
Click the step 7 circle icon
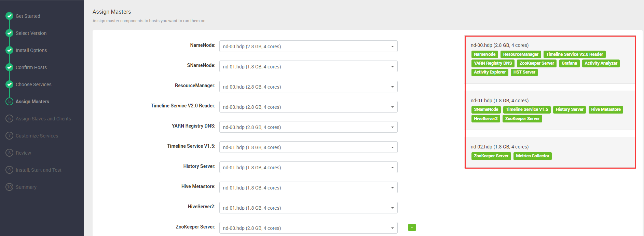coord(10,135)
